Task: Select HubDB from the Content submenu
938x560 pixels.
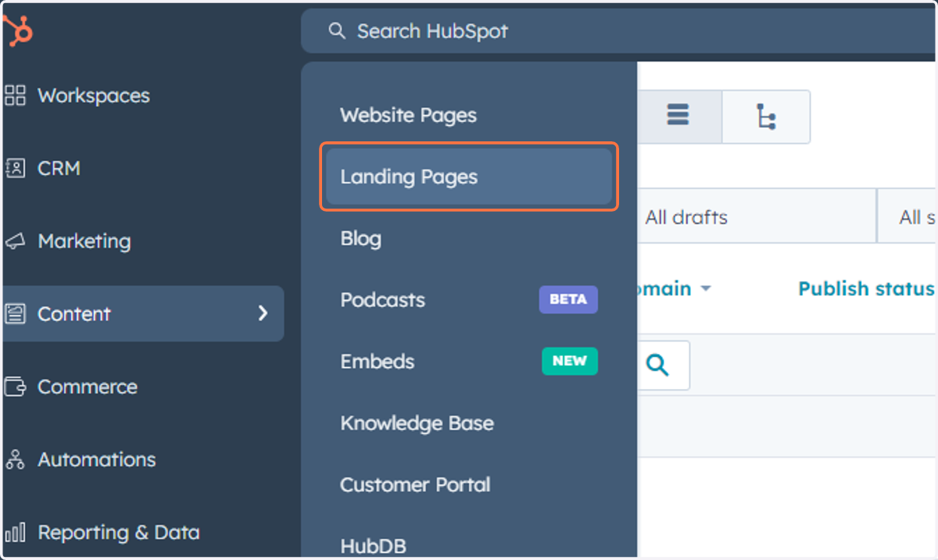Action: [373, 546]
